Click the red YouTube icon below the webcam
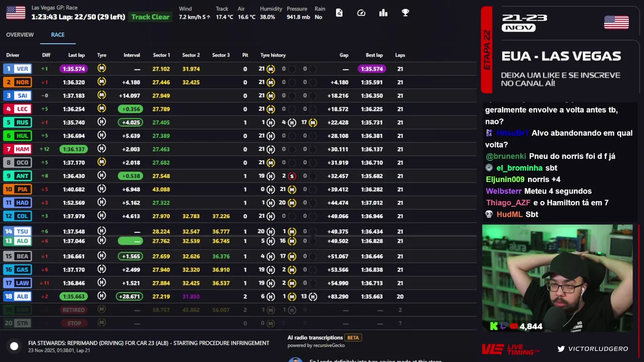Screen dimensions: 644x362 click(514, 326)
